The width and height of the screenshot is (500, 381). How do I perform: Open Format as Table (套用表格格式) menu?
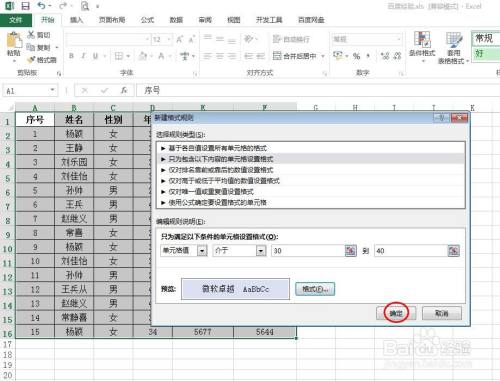point(453,47)
